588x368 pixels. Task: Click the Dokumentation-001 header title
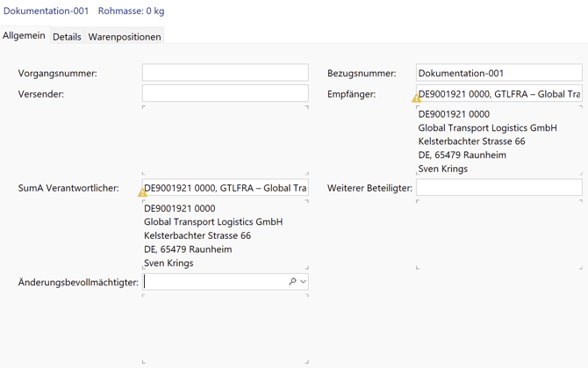point(46,11)
